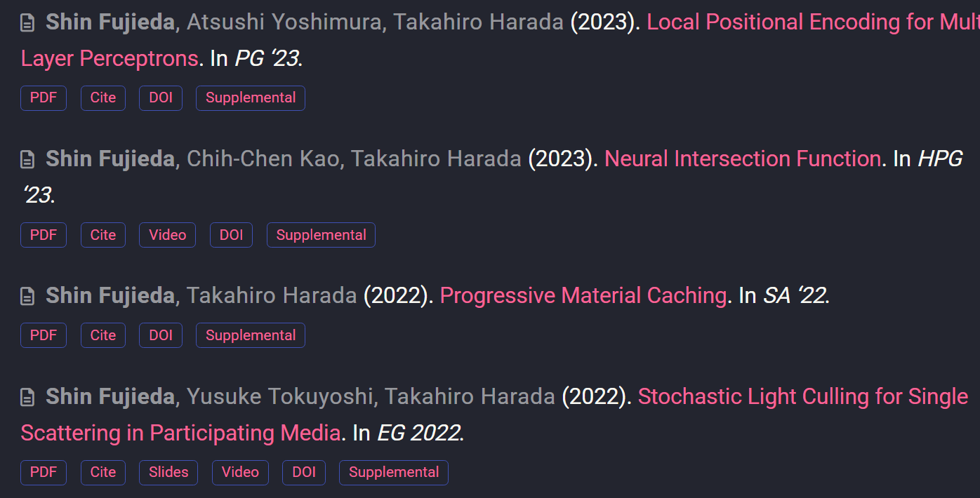Click author Yusuke Tokuyoshi name
Image resolution: width=980 pixels, height=498 pixels.
279,397
